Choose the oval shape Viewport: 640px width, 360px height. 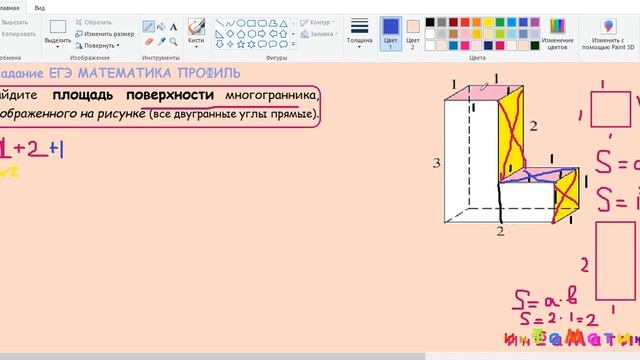coord(241,23)
